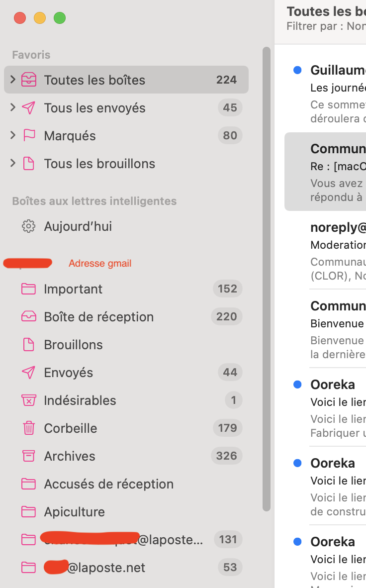Click the Boîte de réception tray icon
Screen dimensions: 366x588
(x=29, y=317)
